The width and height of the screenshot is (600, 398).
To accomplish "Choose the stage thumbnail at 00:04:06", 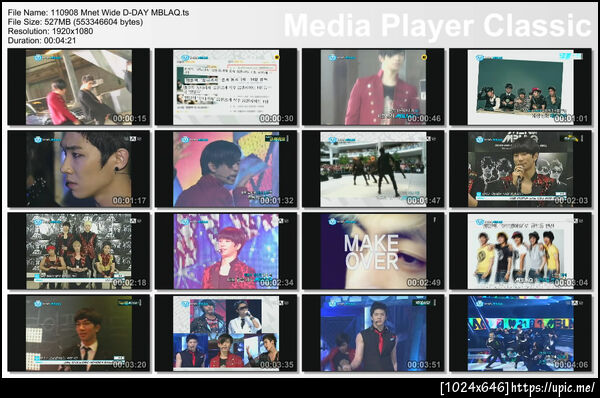I will (520, 333).
